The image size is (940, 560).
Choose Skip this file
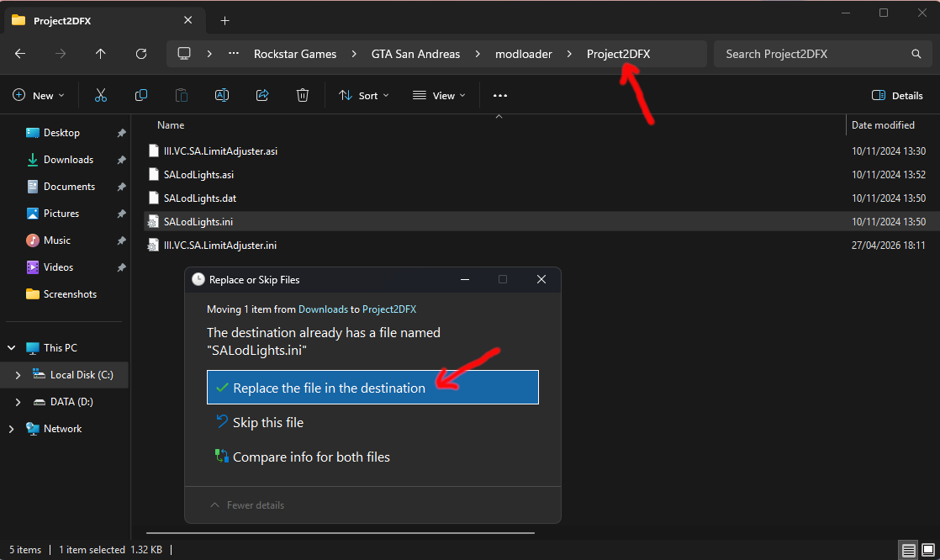click(x=268, y=422)
